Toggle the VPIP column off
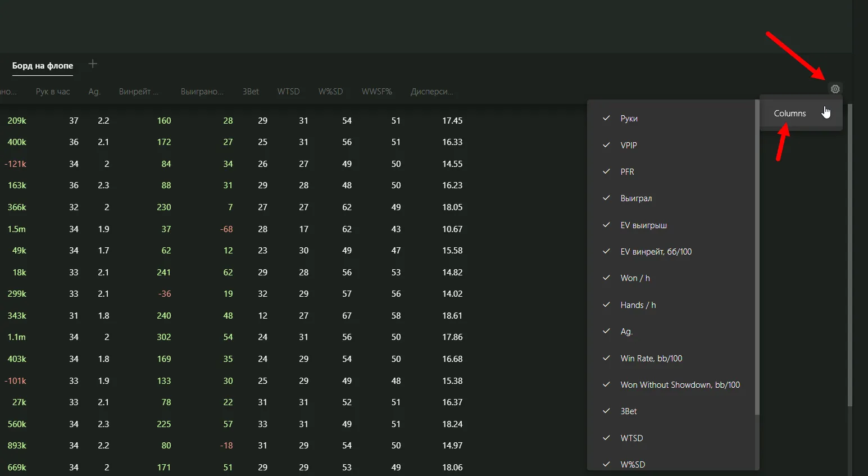 pos(607,145)
